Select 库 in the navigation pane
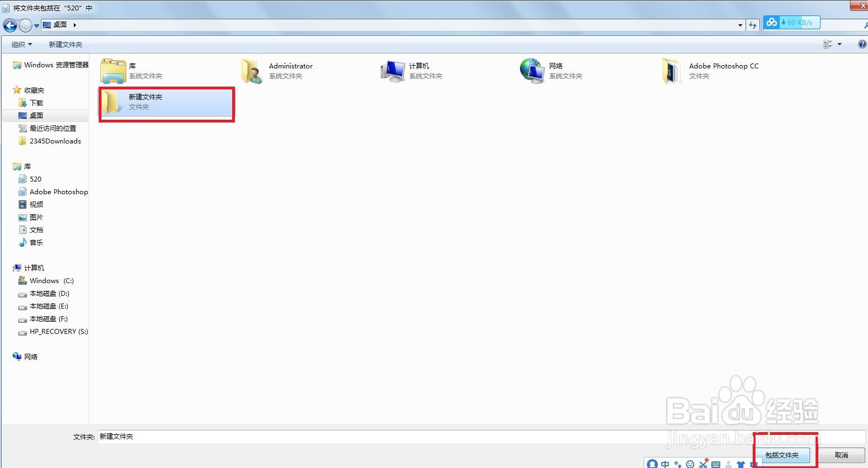 point(22,166)
